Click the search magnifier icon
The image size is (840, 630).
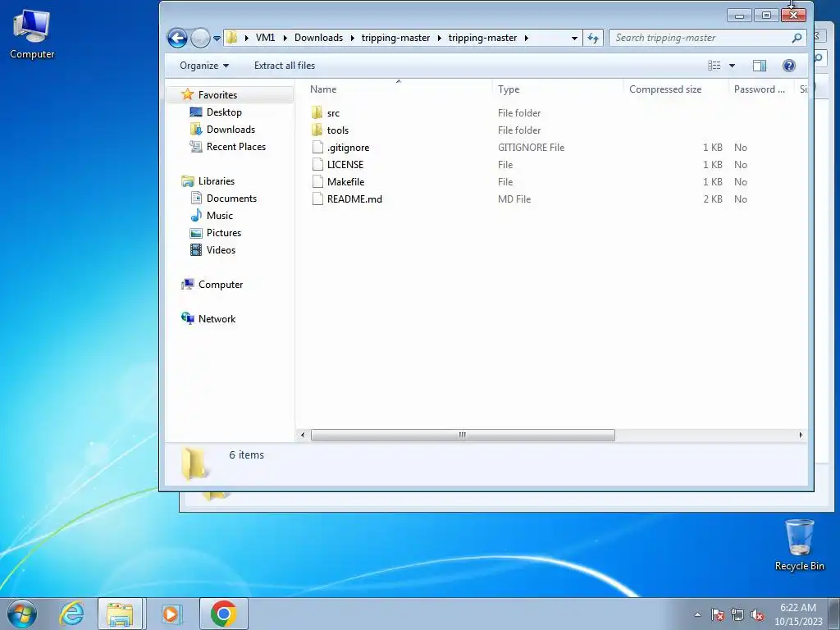797,38
